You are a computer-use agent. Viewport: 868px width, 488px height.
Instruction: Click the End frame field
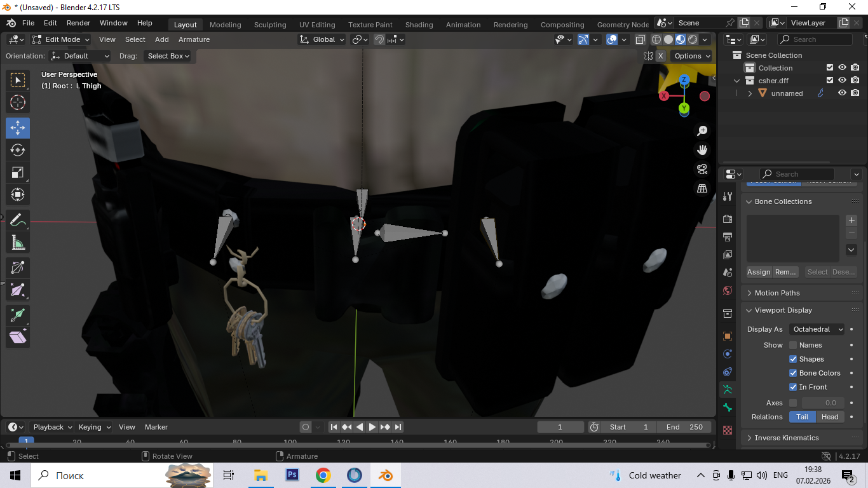tap(684, 427)
